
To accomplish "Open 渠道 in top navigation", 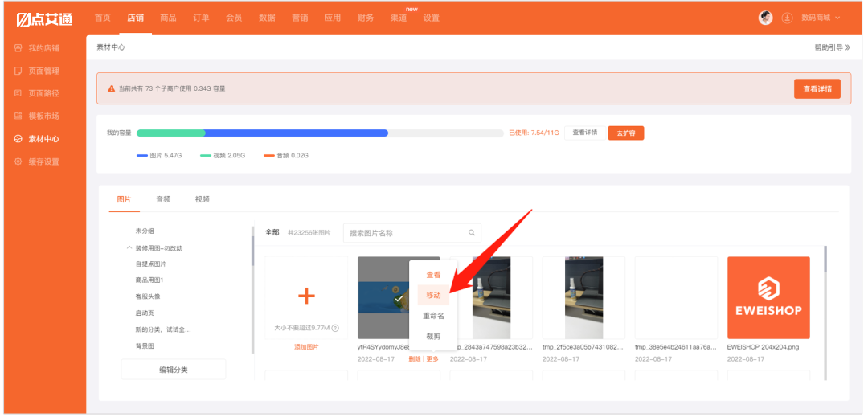I will coord(399,18).
